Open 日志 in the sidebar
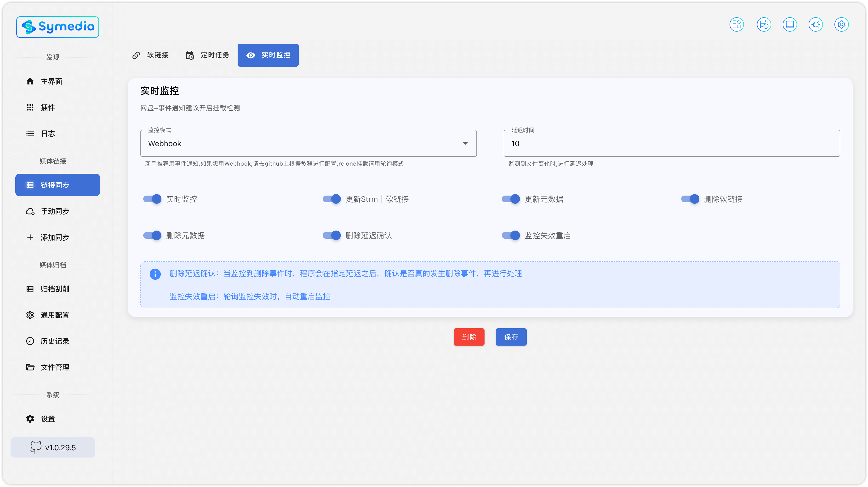868x487 pixels. tap(58, 133)
